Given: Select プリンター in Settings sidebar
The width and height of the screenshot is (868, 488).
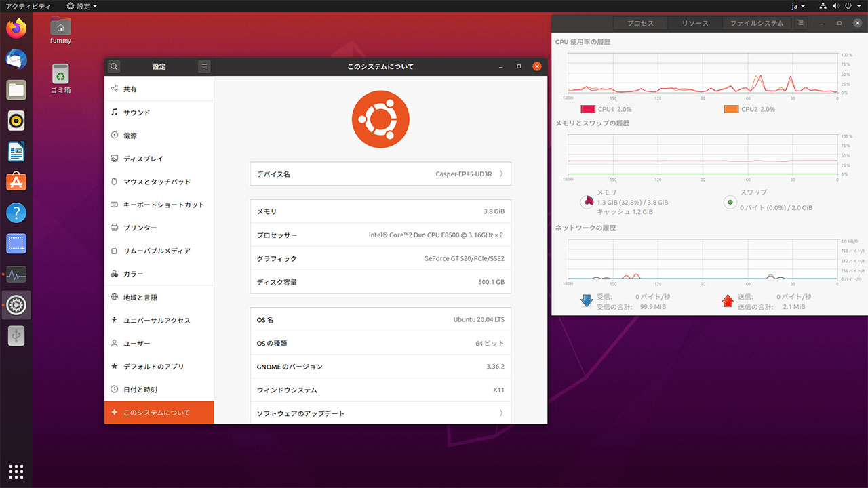Looking at the screenshot, I should pos(159,228).
